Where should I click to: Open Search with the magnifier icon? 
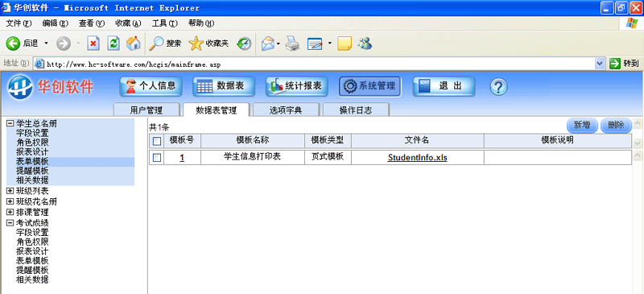coord(156,43)
